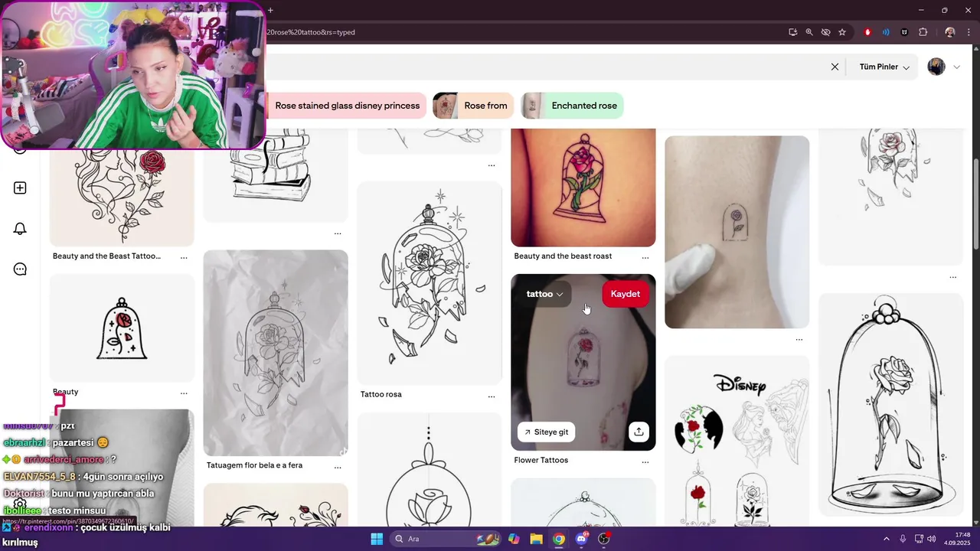Open more options under the top-right rose dome sketch

tap(953, 277)
